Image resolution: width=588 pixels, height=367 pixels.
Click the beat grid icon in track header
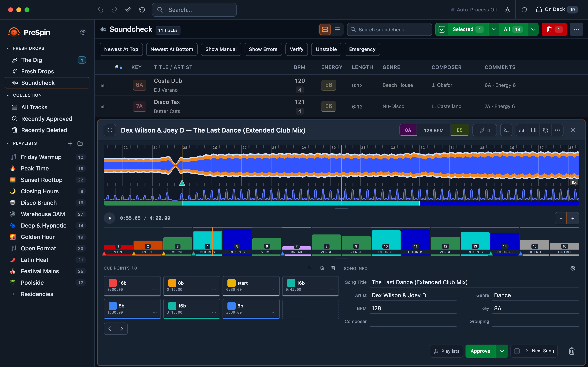click(533, 130)
